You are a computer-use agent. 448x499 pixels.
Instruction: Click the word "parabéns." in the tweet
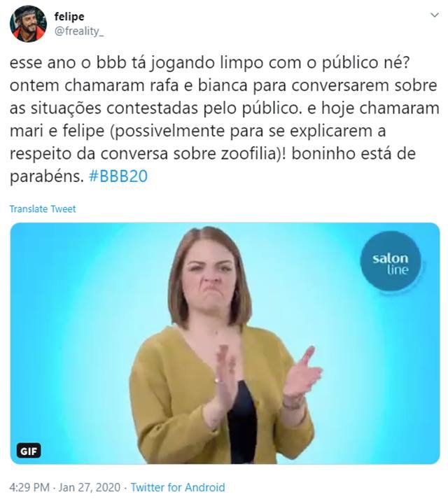point(47,176)
